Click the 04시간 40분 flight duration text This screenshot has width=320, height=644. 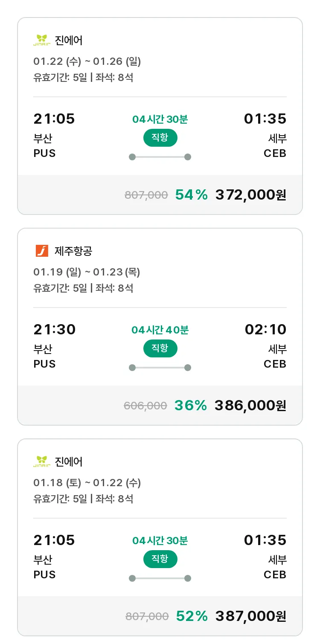pyautogui.click(x=160, y=330)
